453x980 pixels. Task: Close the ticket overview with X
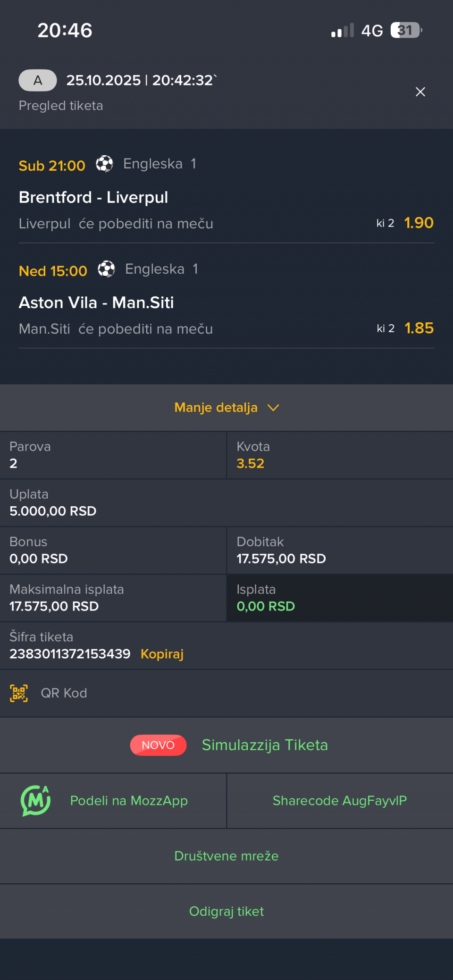[420, 92]
